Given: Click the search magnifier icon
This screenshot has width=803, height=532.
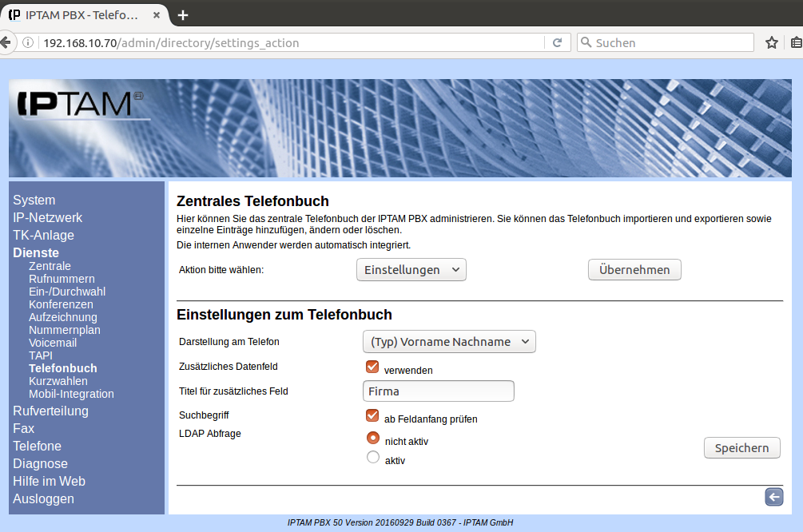Looking at the screenshot, I should pos(586,42).
